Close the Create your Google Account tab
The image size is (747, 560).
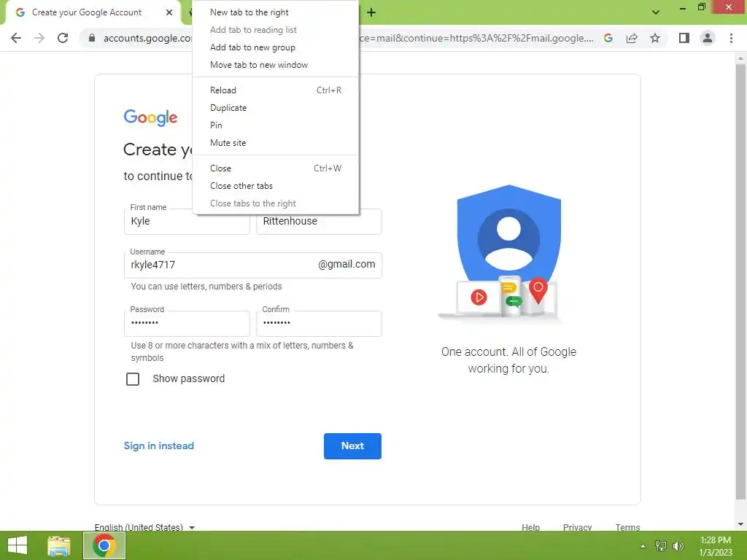point(169,12)
